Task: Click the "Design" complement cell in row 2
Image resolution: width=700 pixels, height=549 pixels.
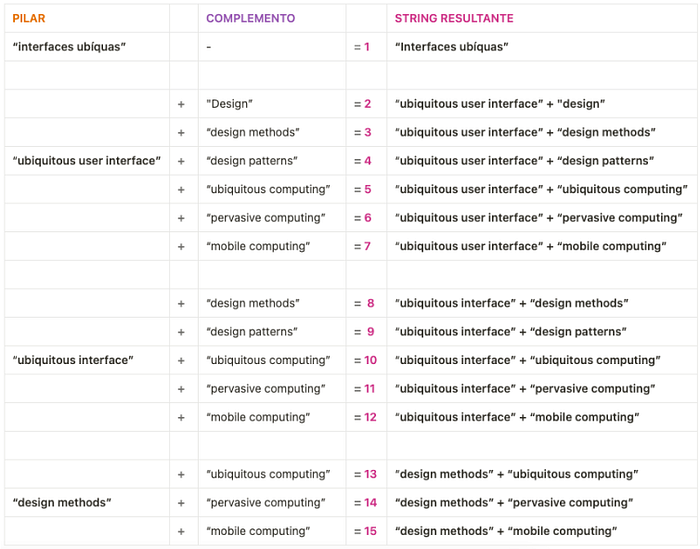Action: pos(229,104)
